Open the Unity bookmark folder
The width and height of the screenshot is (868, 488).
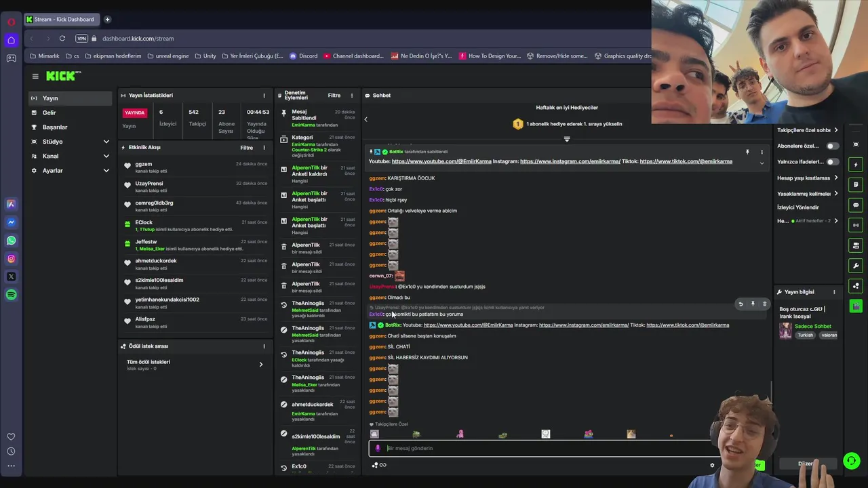point(205,56)
